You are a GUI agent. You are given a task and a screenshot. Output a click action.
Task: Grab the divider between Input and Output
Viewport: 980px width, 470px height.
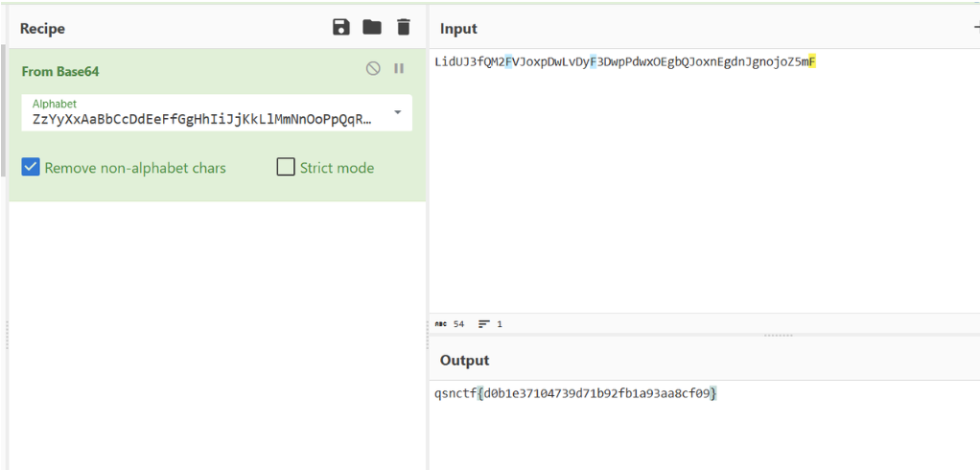(777, 336)
